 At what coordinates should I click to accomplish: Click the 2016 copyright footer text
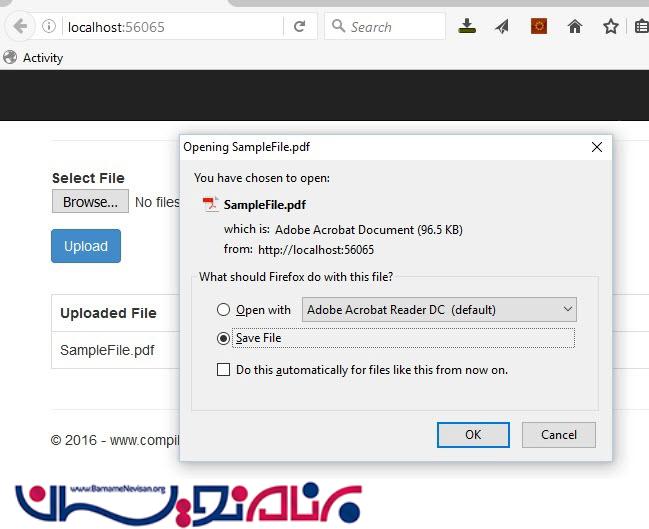pyautogui.click(x=115, y=440)
